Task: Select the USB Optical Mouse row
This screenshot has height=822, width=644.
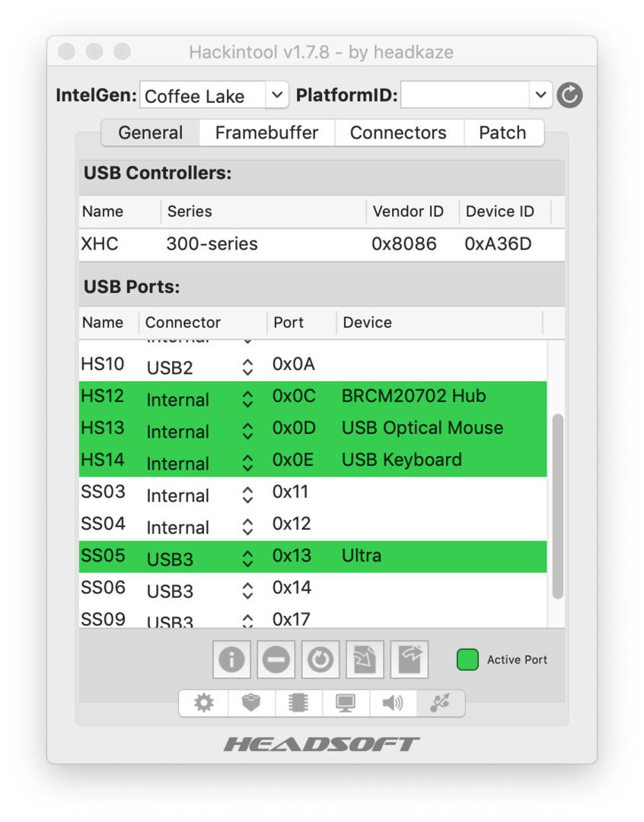Action: pyautogui.click(x=313, y=429)
